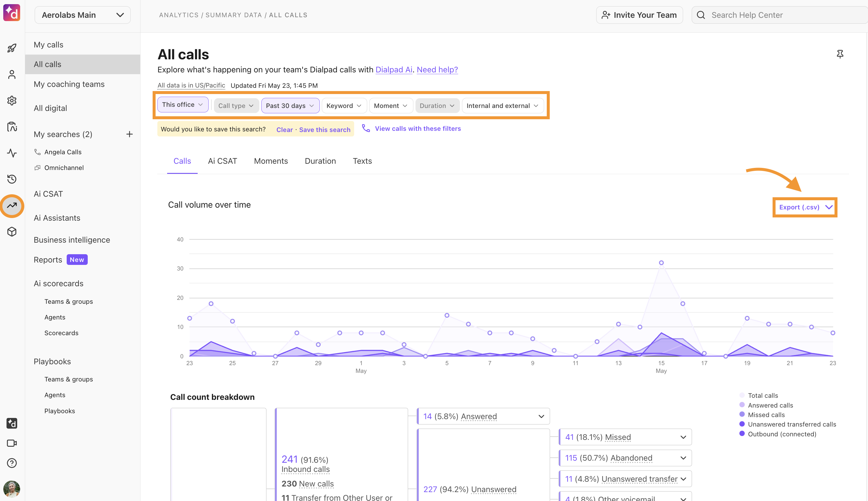This screenshot has height=501, width=868.
Task: Expand the 115 (50.7%) Abandoned breakdown
Action: (625, 458)
